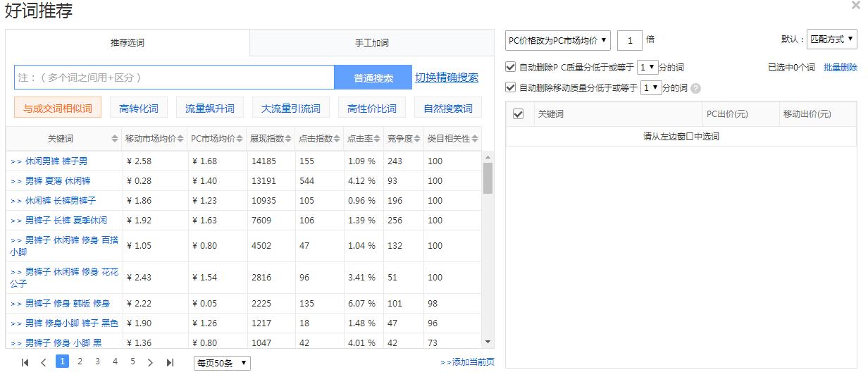Click click-rate value 6.07 %
This screenshot has width=868, height=377.
(361, 304)
